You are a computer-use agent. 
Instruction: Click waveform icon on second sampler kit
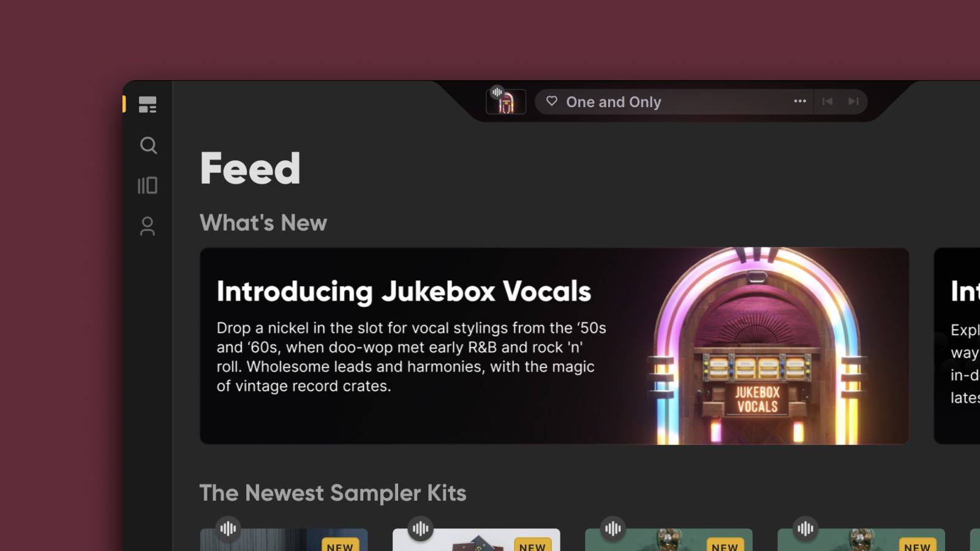(x=421, y=528)
